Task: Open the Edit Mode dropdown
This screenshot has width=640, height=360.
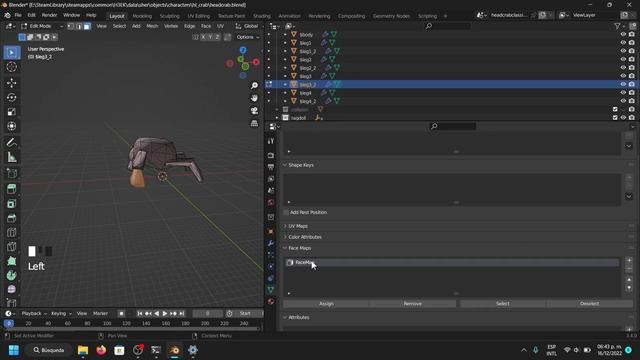Action: [x=42, y=26]
